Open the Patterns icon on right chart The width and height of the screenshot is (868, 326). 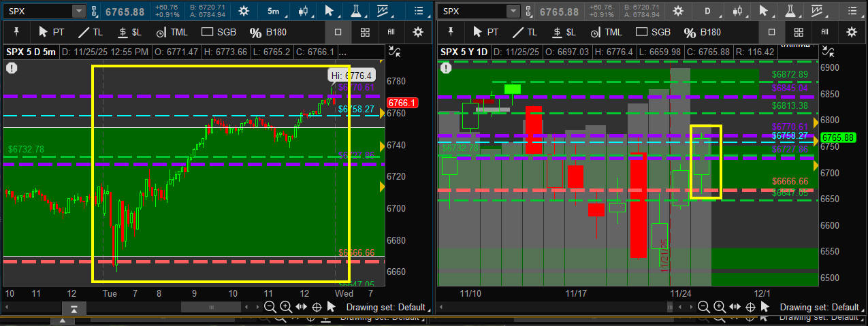pyautogui.click(x=817, y=11)
